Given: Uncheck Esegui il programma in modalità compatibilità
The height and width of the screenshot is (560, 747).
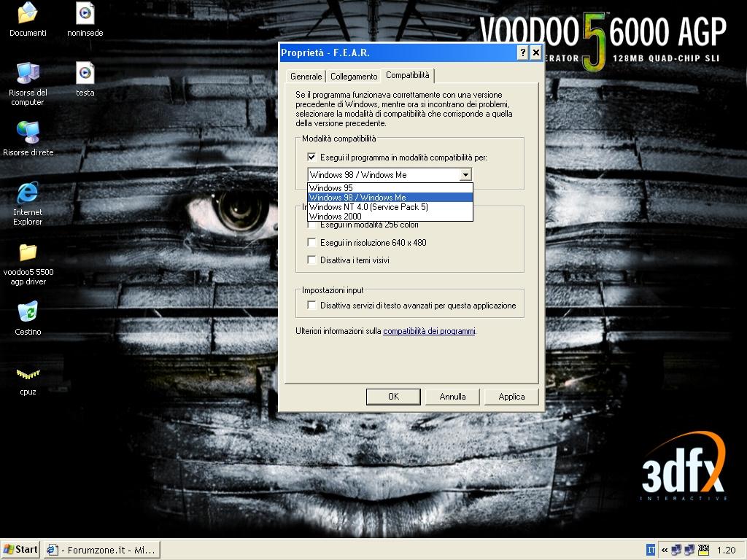Looking at the screenshot, I should pos(311,157).
